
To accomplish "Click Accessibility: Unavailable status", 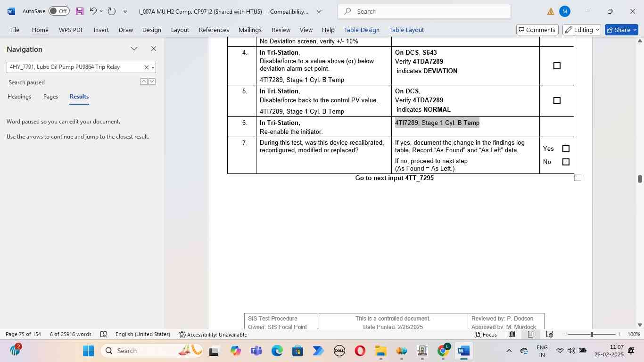I will point(213,334).
